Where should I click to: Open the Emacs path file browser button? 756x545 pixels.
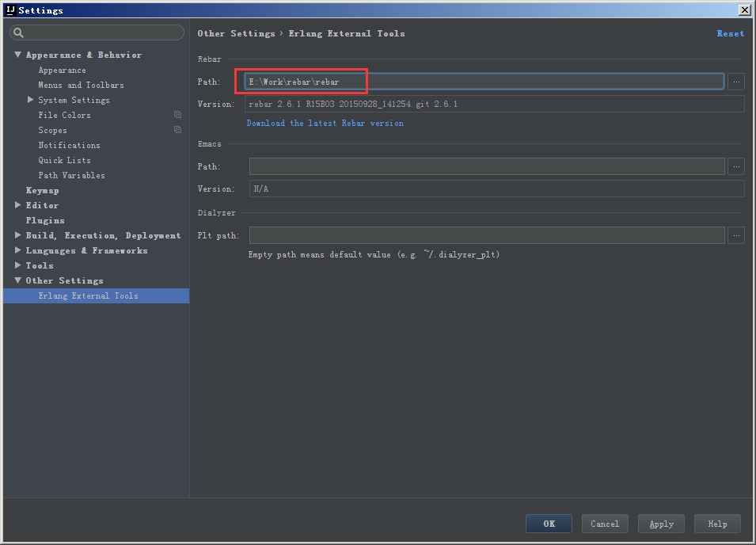(x=735, y=166)
